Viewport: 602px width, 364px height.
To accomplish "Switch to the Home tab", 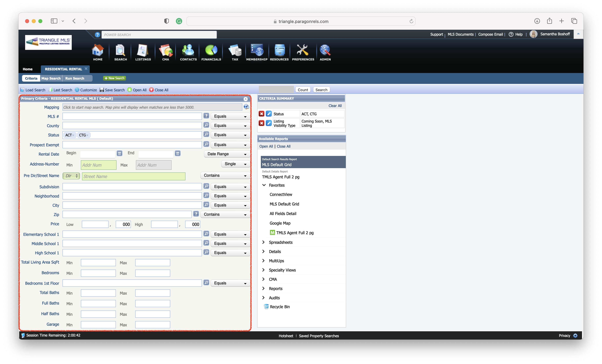I will [28, 69].
